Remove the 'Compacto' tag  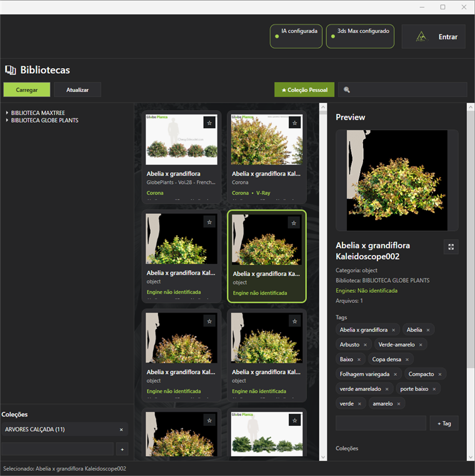click(440, 374)
